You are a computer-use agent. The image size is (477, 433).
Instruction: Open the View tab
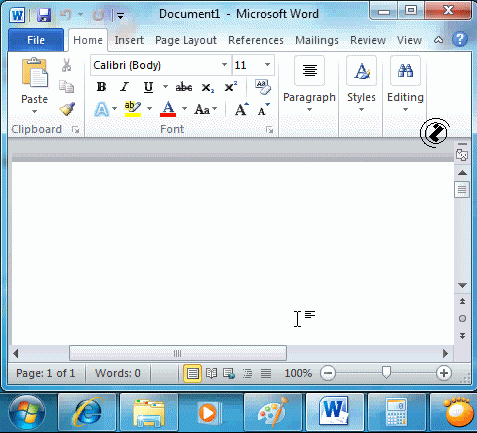pos(409,40)
